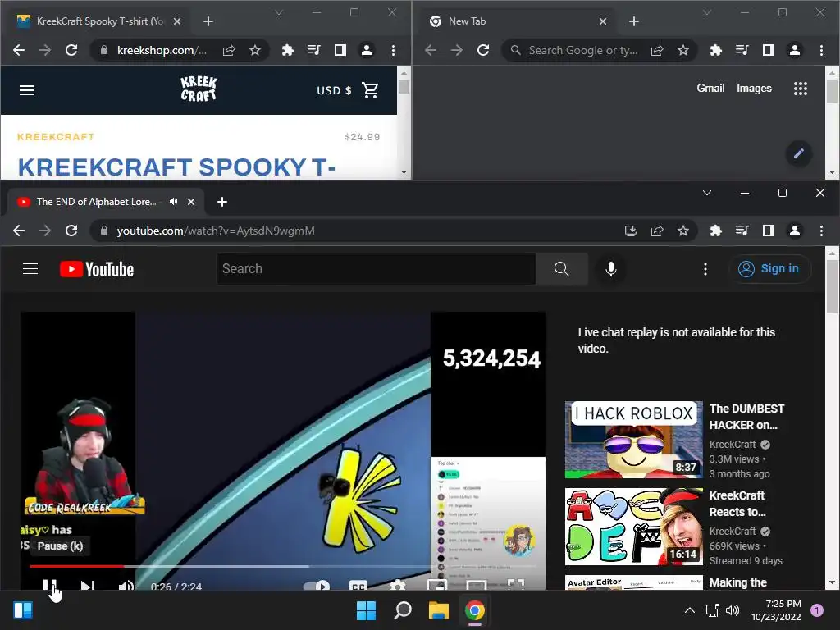Open media controls in kreekshop window
Viewport: 840px width, 630px height.
(x=314, y=50)
